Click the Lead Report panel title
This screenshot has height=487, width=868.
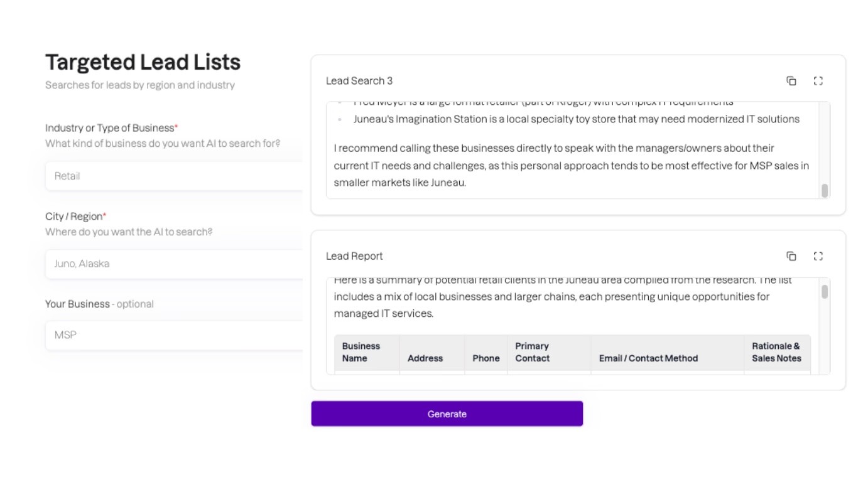tap(354, 256)
